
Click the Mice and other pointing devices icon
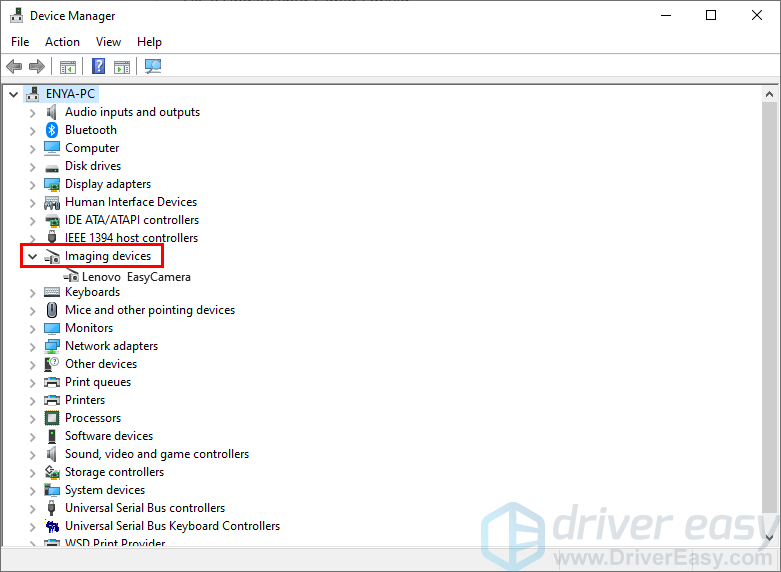point(52,310)
